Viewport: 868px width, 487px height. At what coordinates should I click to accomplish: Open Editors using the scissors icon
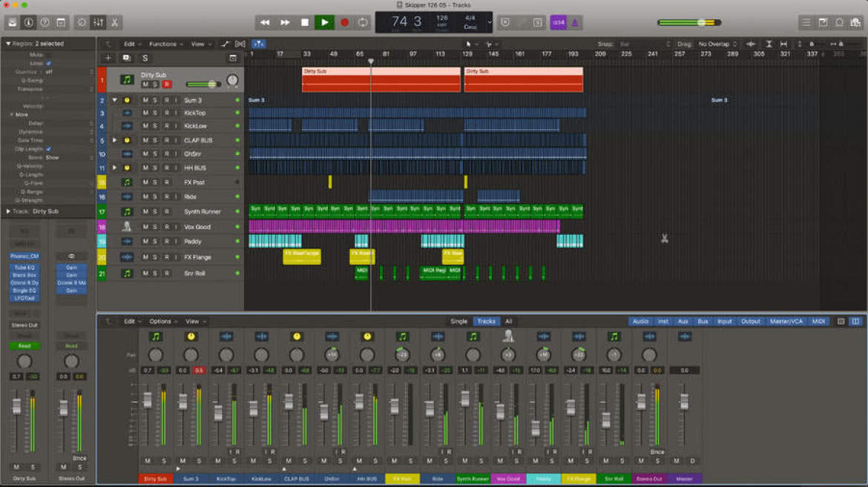coord(114,23)
